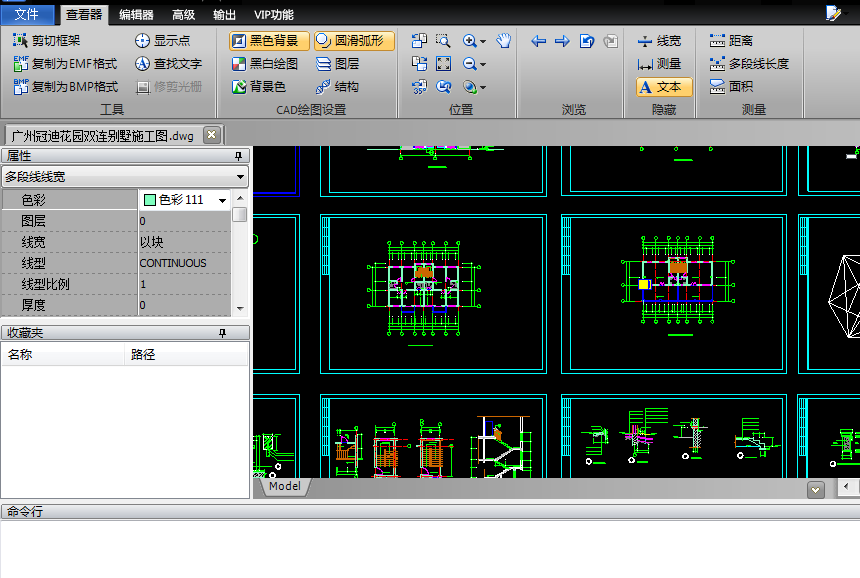Click properties list scroll-down arrow

240,308
